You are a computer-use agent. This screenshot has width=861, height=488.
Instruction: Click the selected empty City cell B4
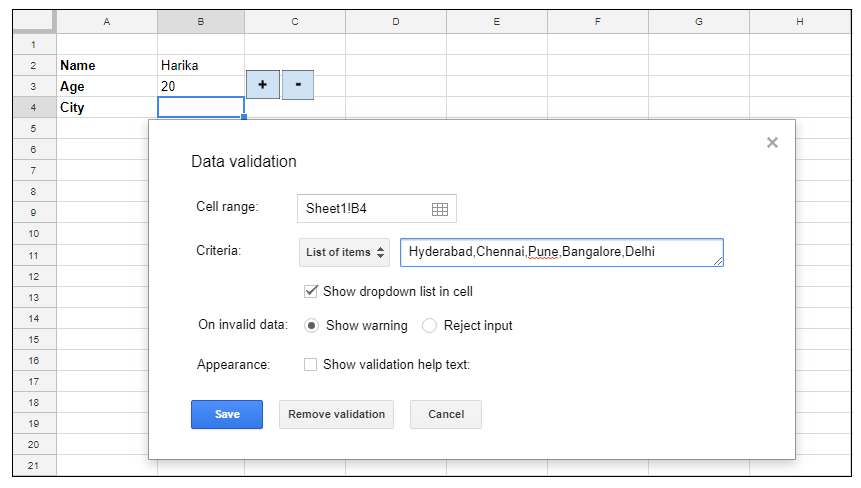(x=200, y=108)
